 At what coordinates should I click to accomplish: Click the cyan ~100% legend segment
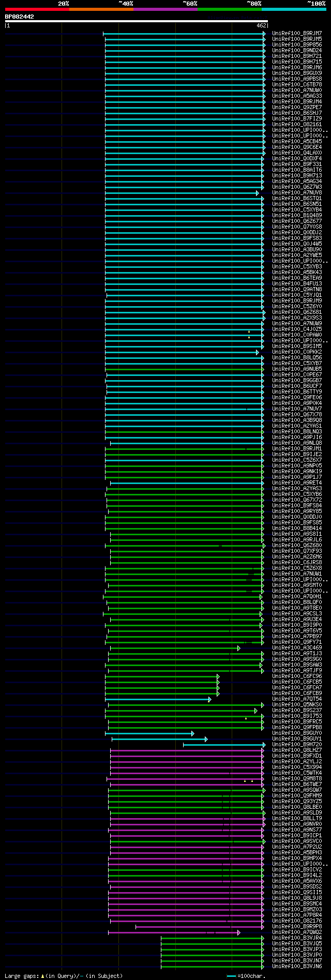(x=294, y=9)
